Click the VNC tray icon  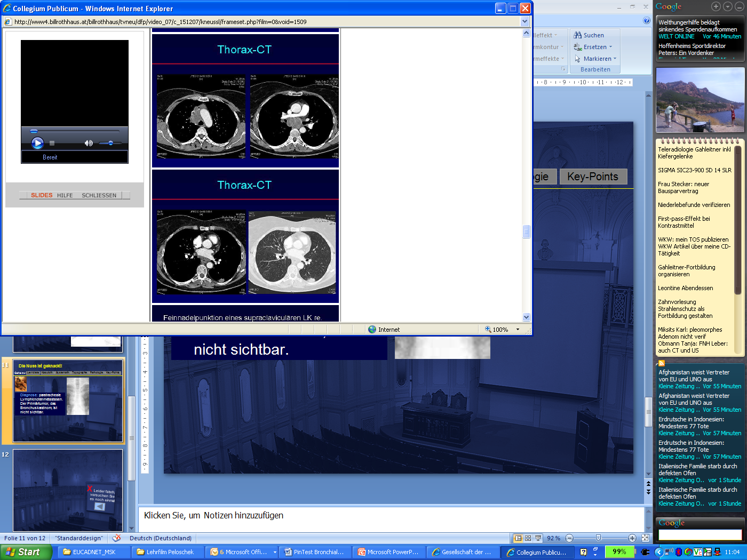698,552
